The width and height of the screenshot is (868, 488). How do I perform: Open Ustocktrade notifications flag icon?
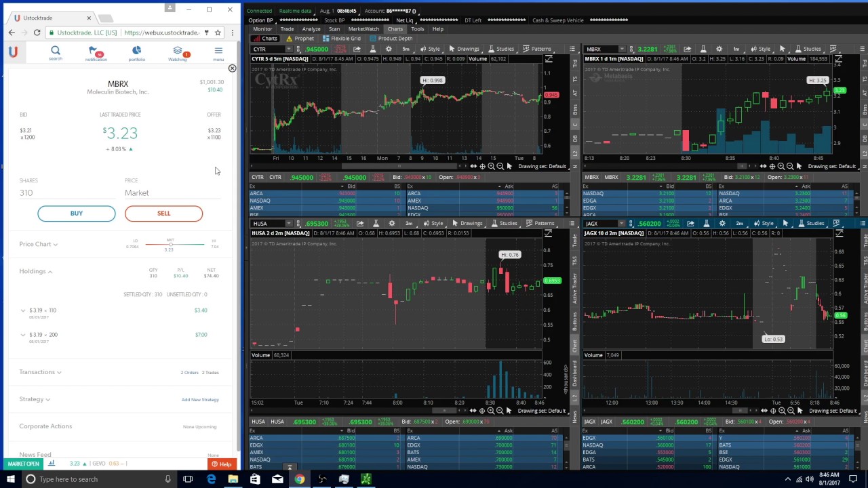point(96,53)
